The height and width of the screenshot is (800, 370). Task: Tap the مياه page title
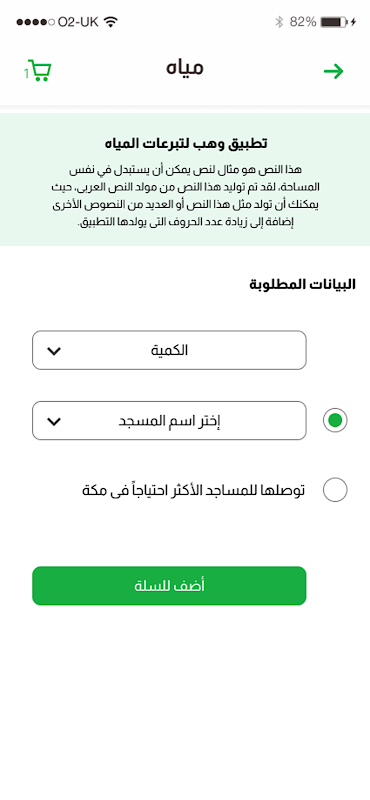pos(185,69)
